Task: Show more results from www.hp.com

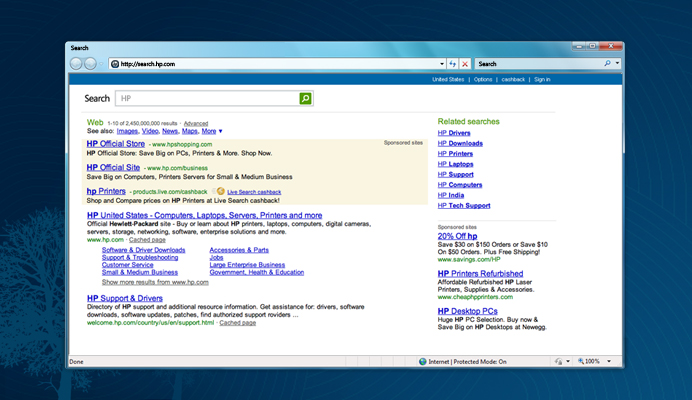Action: (155, 282)
